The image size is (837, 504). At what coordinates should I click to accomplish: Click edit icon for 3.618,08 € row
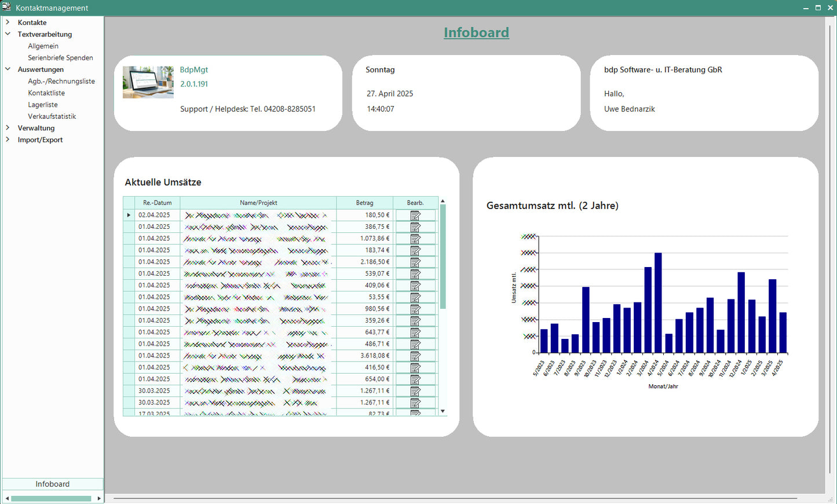(415, 356)
